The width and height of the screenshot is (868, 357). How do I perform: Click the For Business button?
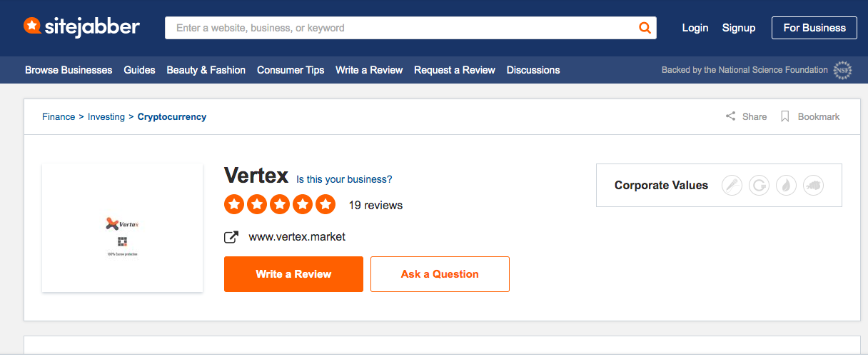[x=814, y=28]
